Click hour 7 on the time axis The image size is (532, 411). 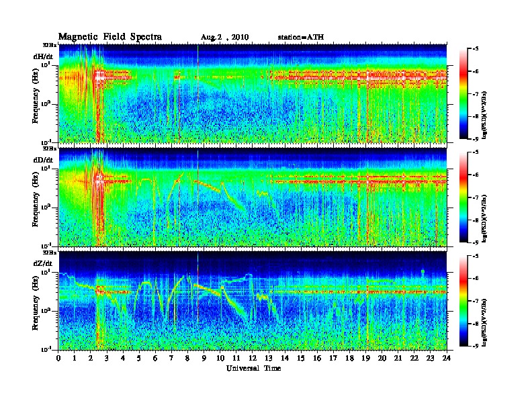coord(171,358)
